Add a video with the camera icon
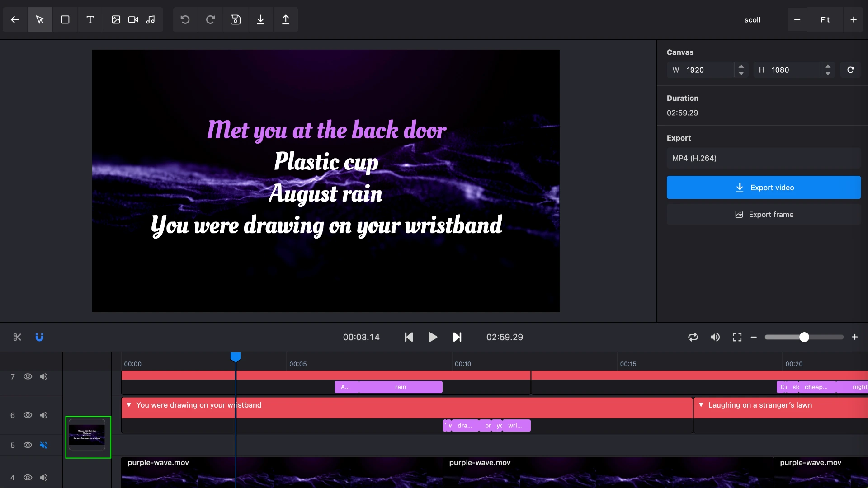Image resolution: width=868 pixels, height=488 pixels. pos(133,19)
